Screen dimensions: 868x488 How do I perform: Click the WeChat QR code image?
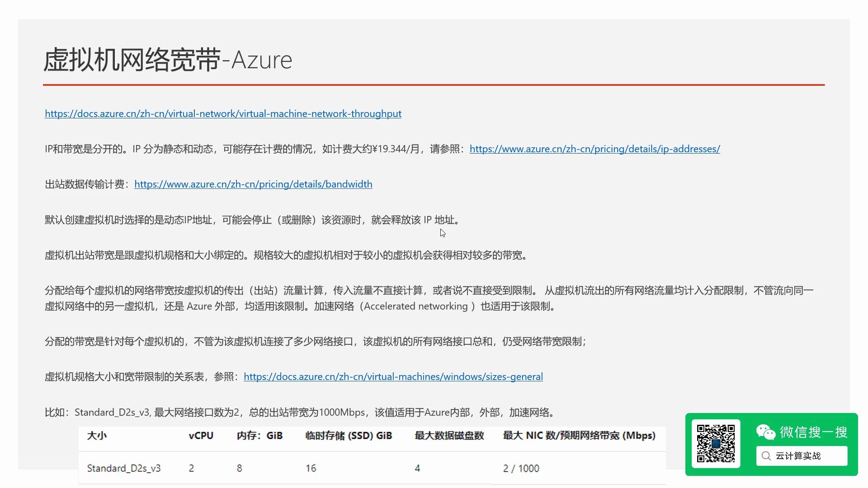coord(716,443)
